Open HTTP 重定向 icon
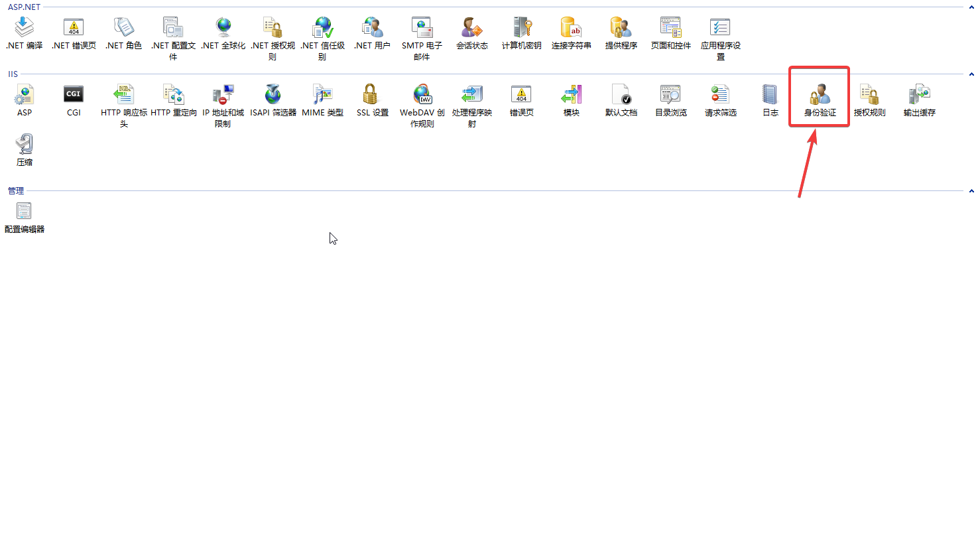The width and height of the screenshot is (980, 560). click(173, 94)
